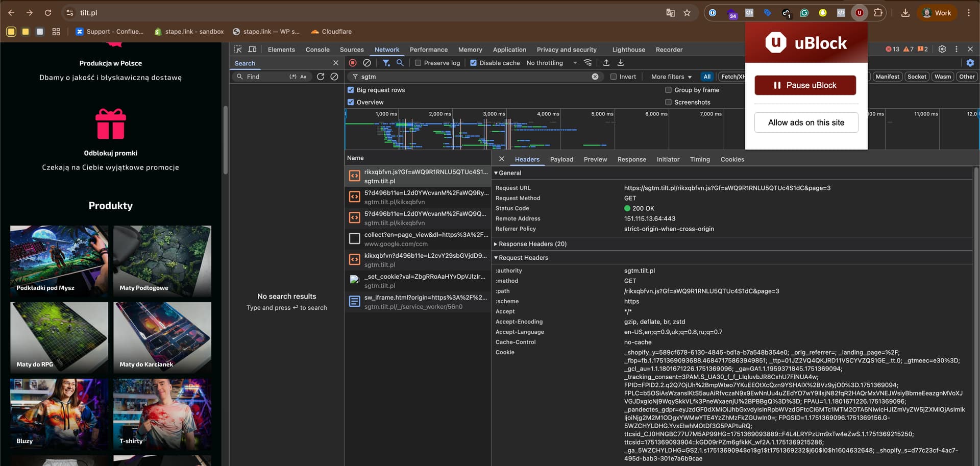Toggle the network filter funnel icon
980x466 pixels.
(x=386, y=63)
